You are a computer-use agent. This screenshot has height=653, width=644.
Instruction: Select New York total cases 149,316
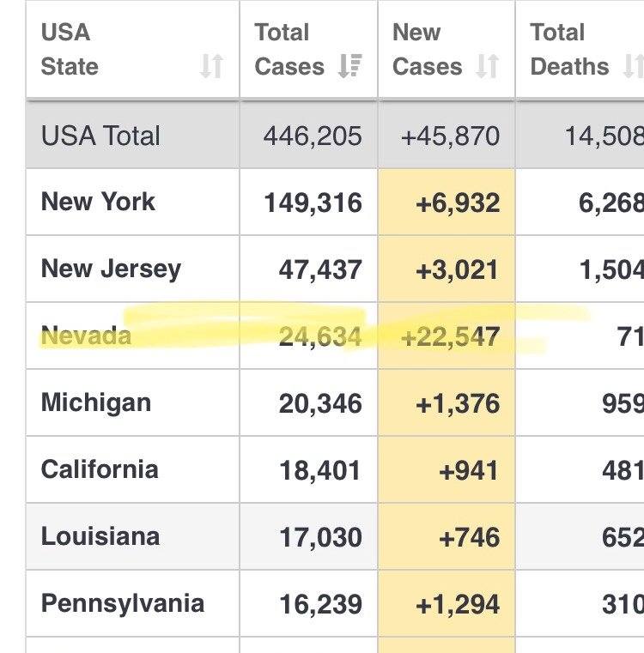tap(313, 203)
